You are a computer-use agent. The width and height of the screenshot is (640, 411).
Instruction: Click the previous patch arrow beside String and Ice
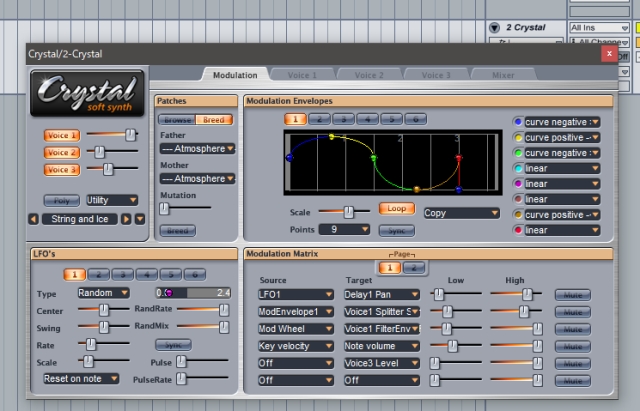pyautogui.click(x=33, y=219)
